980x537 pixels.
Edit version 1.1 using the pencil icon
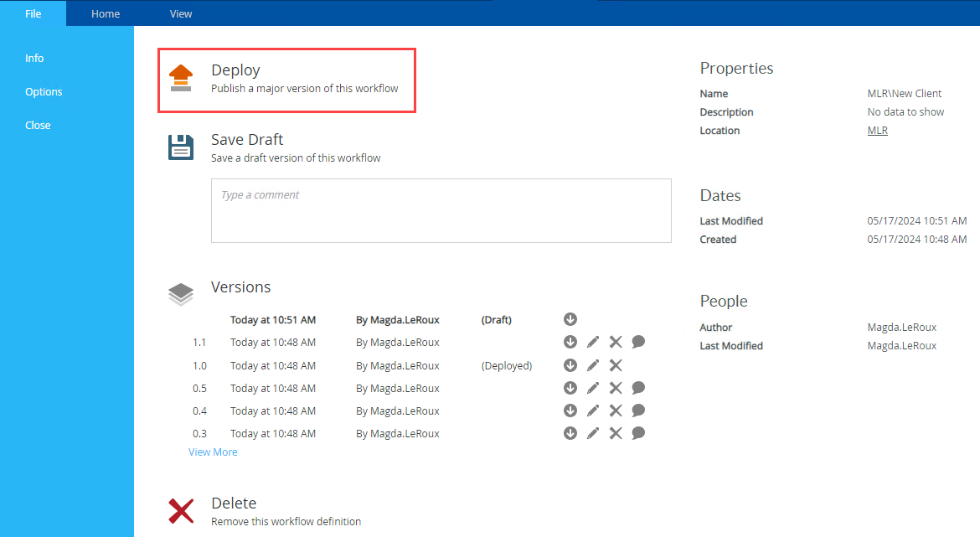click(593, 342)
